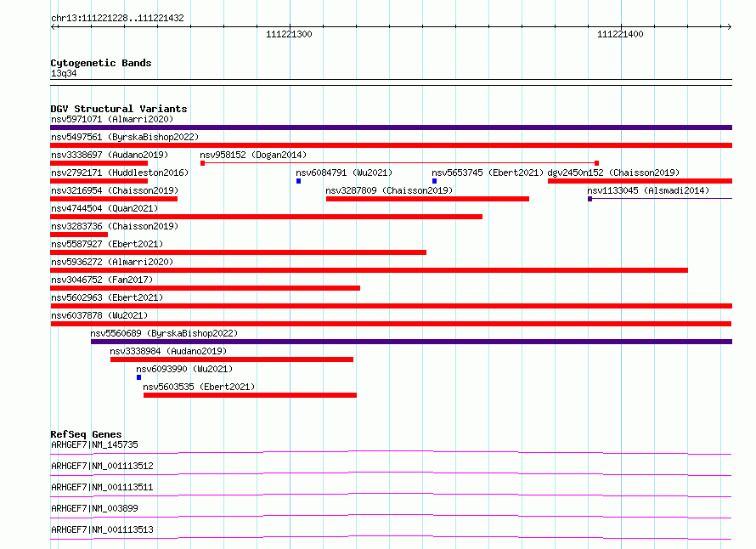Click the chr13:111221228..111221432 region label
Image resolution: width=756 pixels, height=549 pixels.
point(117,18)
